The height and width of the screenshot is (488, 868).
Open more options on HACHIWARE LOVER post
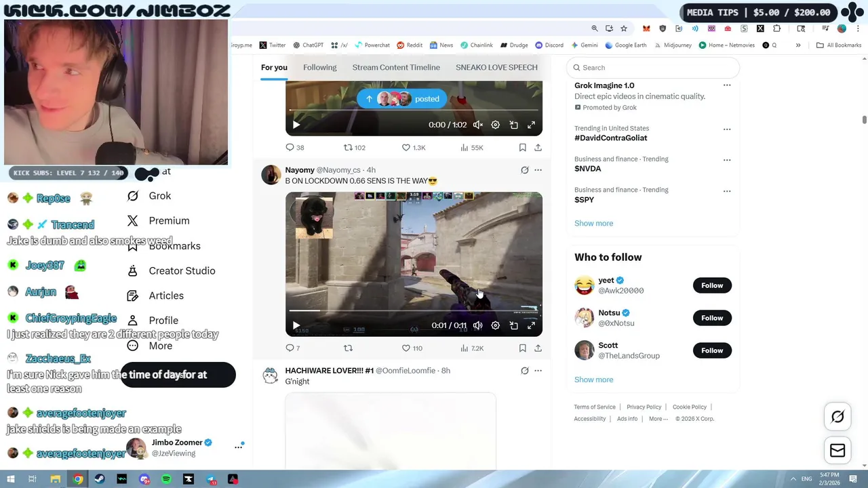tap(538, 371)
